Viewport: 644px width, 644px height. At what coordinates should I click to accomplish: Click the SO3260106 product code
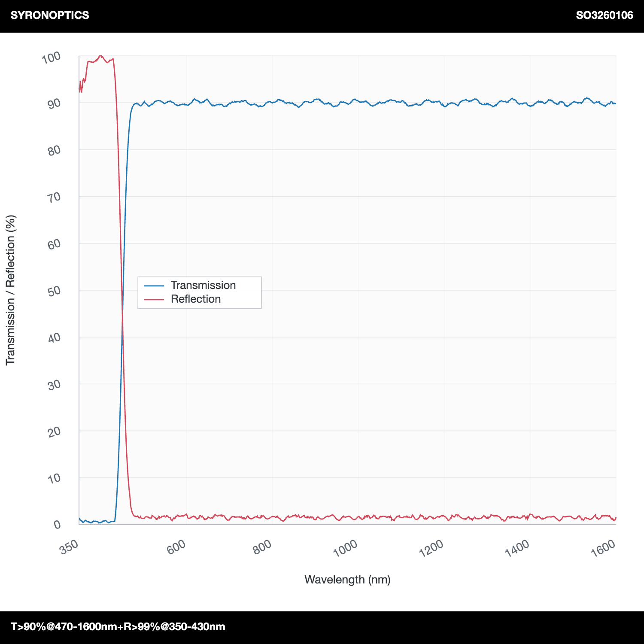605,15
